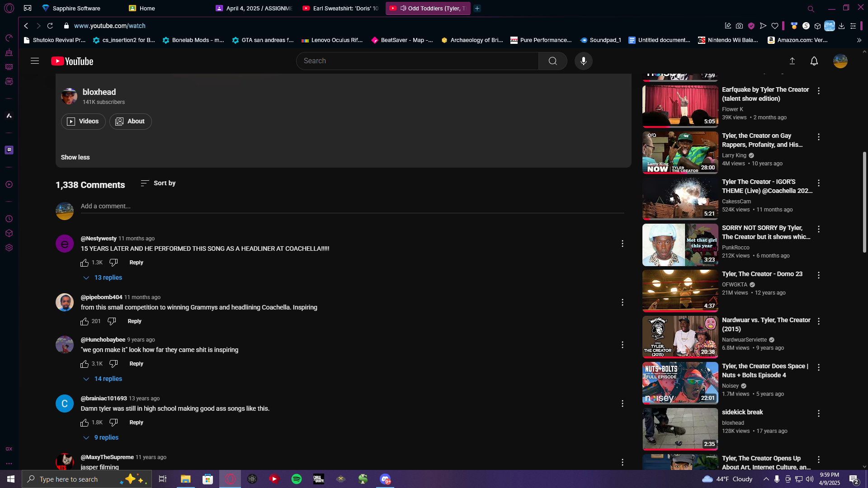The width and height of the screenshot is (868, 488).
Task: Open Twitch in Opera GX sidebar
Action: click(9, 150)
